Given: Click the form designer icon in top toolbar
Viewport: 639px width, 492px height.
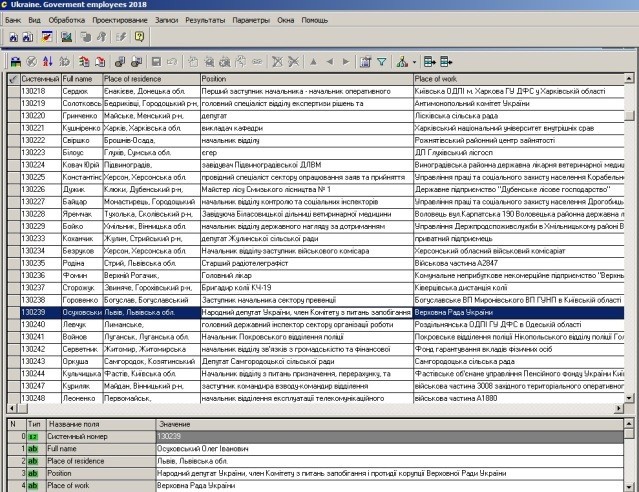Looking at the screenshot, I should (x=45, y=38).
